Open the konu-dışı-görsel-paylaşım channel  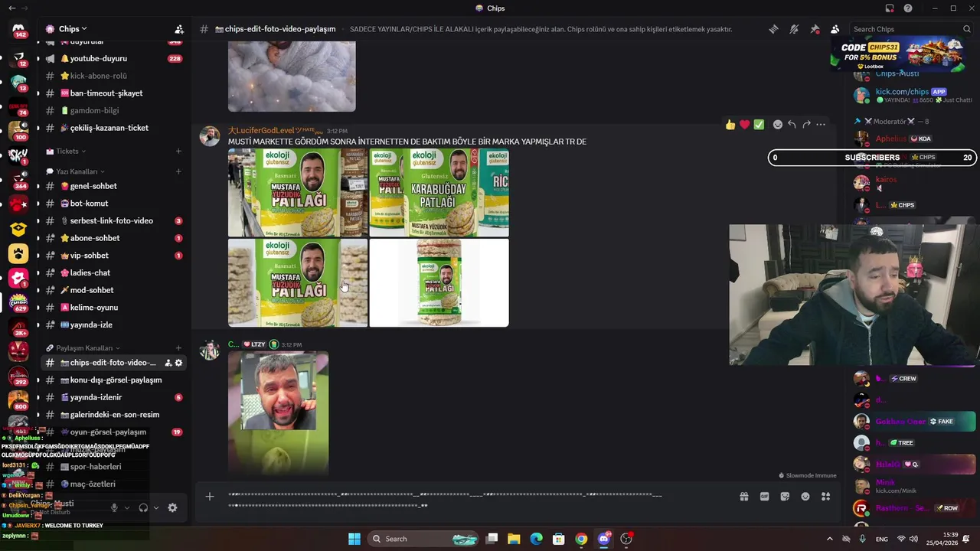[x=113, y=380]
